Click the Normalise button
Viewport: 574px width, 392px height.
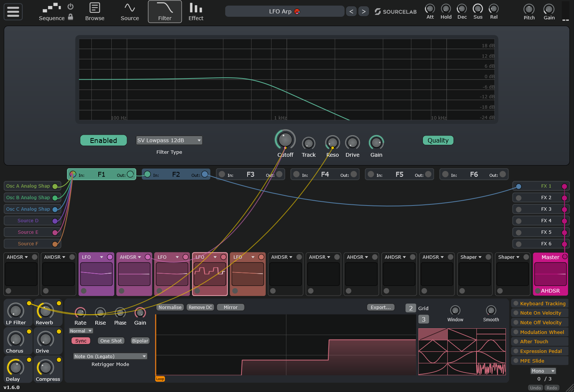click(170, 307)
